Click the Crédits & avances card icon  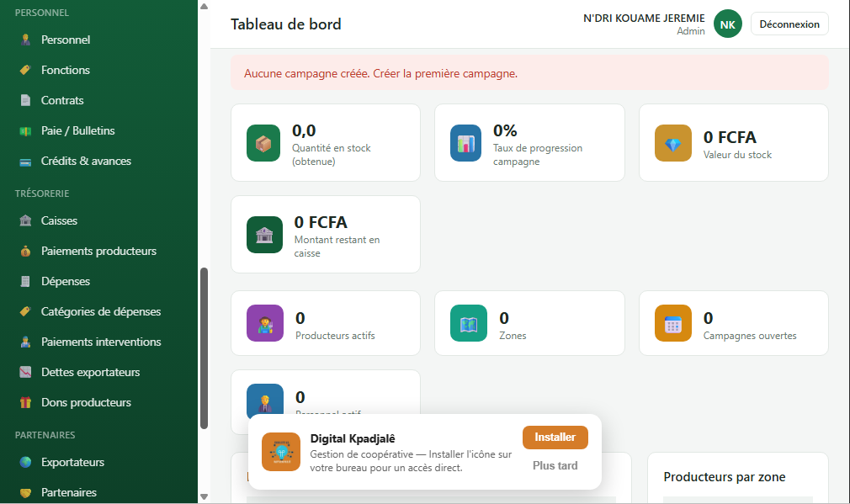25,162
